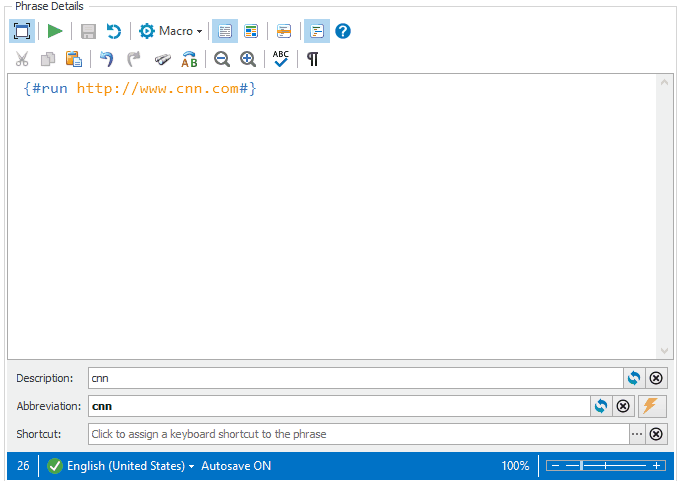677x481 pixels.
Task: Undo the last edit
Action: pyautogui.click(x=106, y=59)
